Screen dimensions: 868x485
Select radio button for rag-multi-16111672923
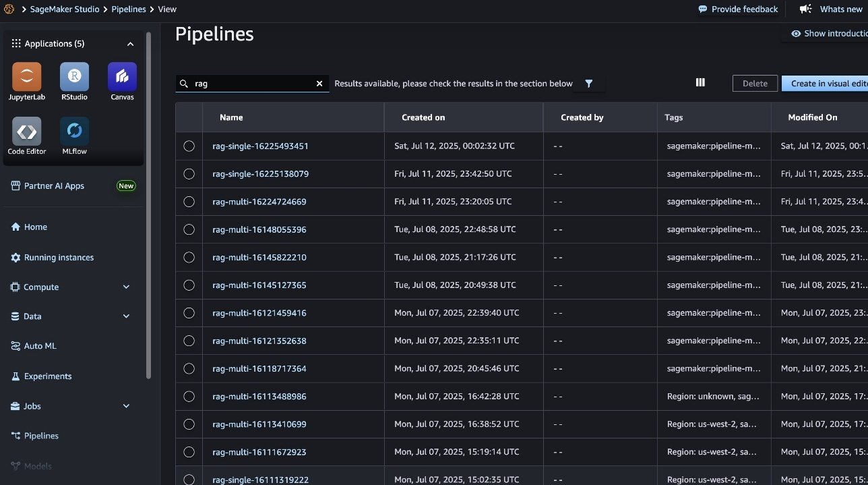point(189,452)
